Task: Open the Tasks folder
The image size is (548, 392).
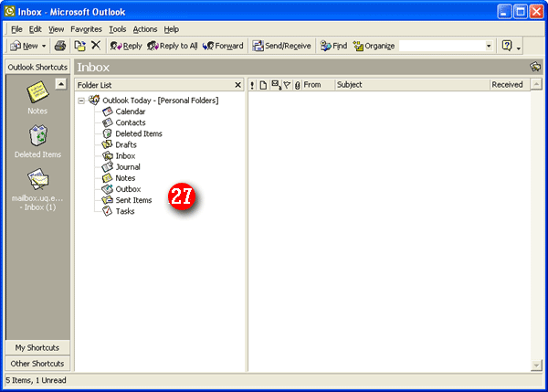Action: [x=125, y=211]
